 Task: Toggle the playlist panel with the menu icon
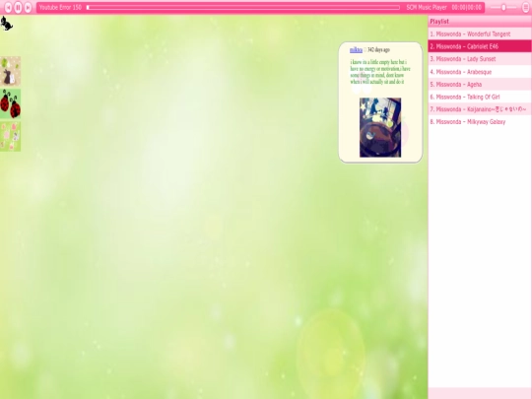[x=525, y=7]
